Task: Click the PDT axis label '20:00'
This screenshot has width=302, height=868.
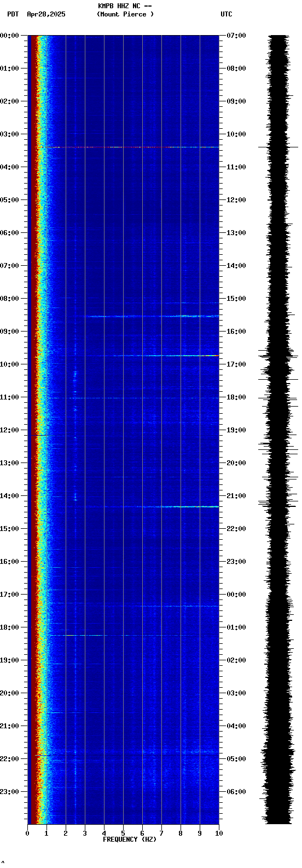Action: pyautogui.click(x=9, y=693)
